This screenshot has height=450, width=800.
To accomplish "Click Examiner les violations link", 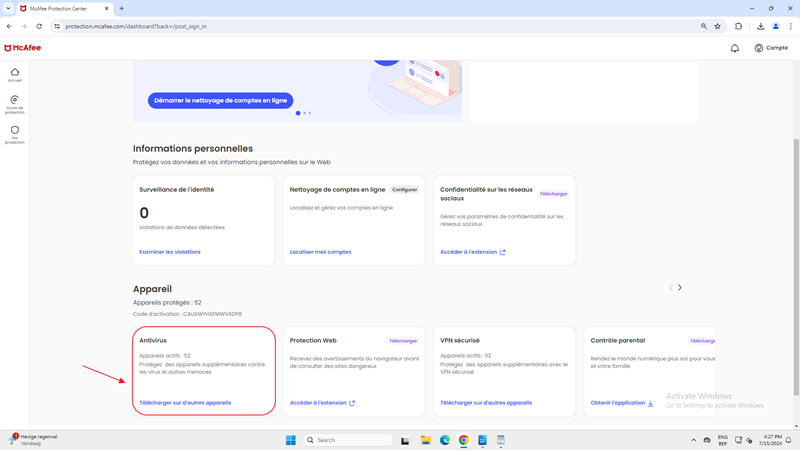I will tap(170, 252).
